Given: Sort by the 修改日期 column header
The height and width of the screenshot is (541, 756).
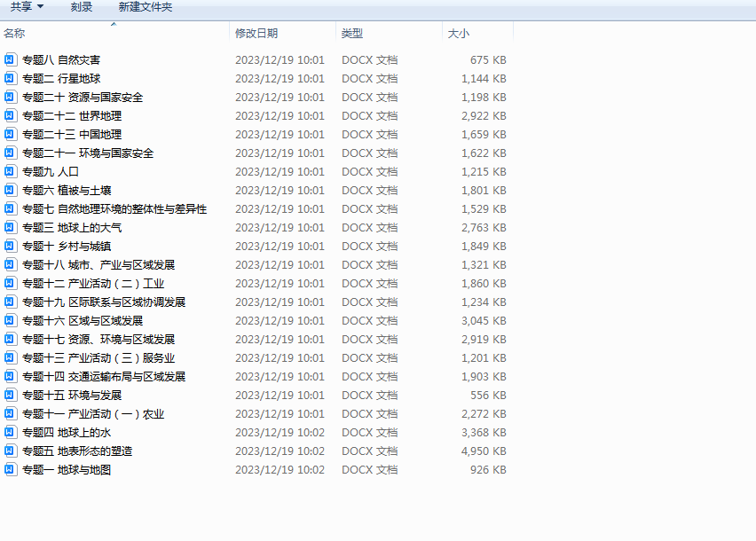Looking at the screenshot, I should click(282, 33).
